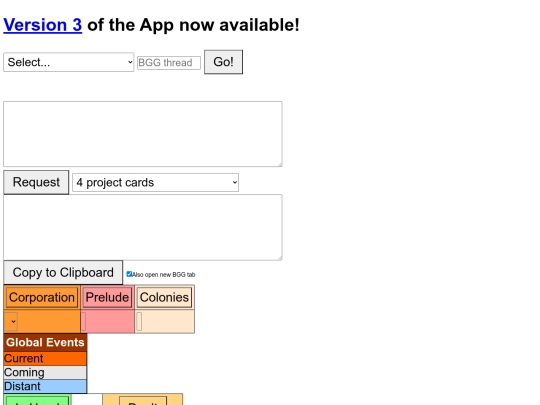Open the Version 3 link
This screenshot has height=405, width=540.
click(43, 25)
